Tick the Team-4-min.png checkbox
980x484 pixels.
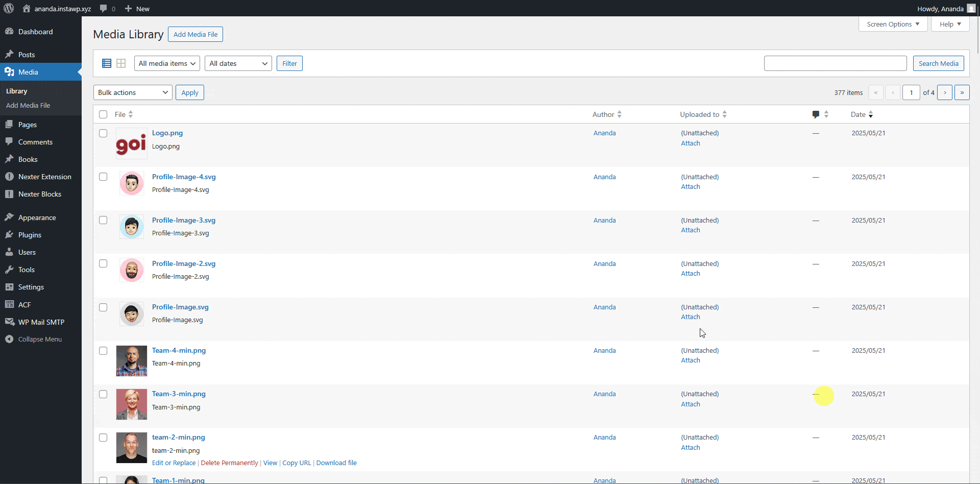[103, 351]
